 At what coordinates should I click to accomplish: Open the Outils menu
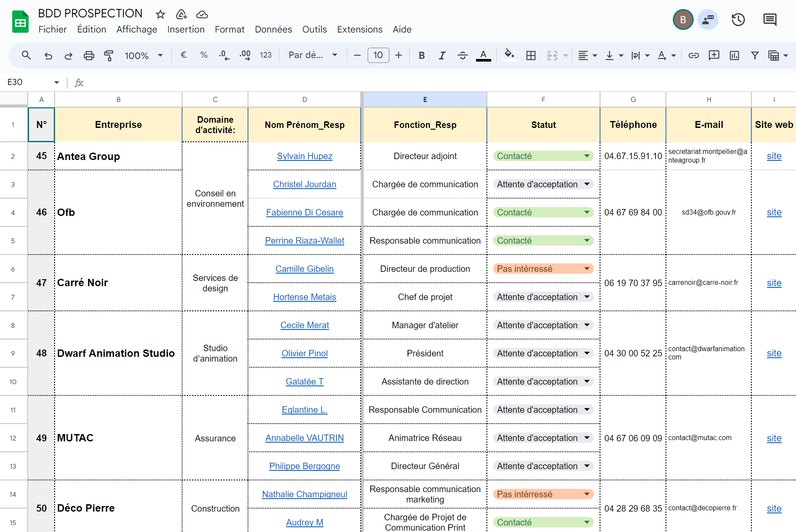click(314, 29)
